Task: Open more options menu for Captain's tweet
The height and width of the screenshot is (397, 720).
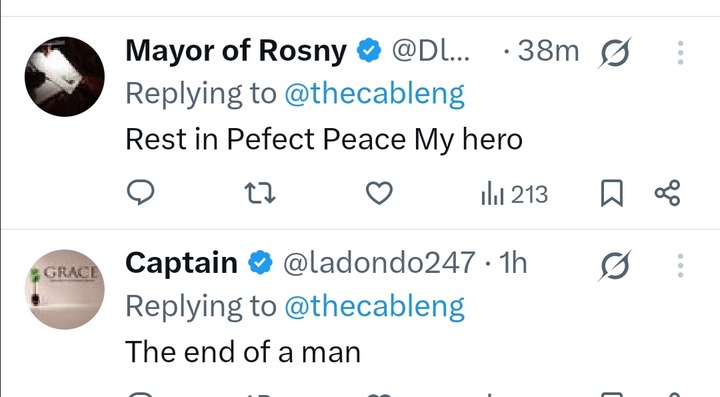Action: [x=681, y=265]
